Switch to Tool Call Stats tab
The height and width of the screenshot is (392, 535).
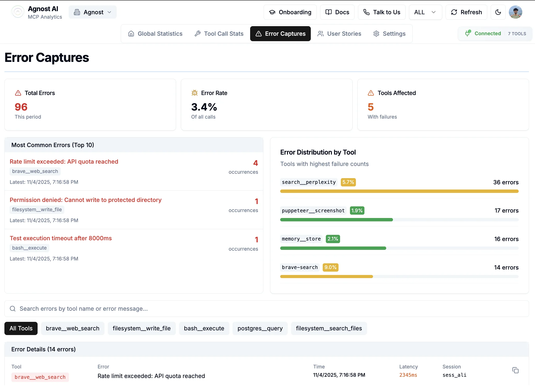pyautogui.click(x=219, y=34)
